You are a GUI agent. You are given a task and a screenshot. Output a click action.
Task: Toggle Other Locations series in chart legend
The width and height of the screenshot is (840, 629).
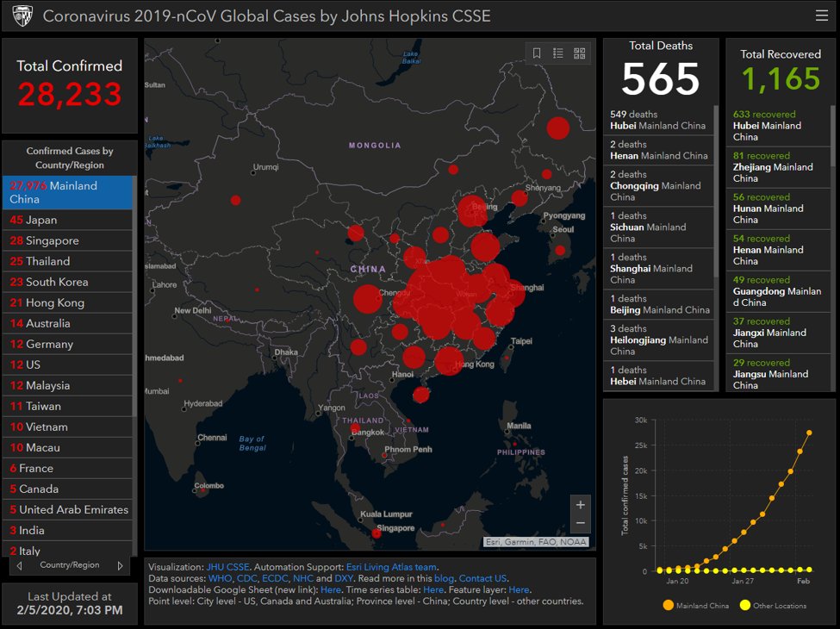pyautogui.click(x=773, y=606)
